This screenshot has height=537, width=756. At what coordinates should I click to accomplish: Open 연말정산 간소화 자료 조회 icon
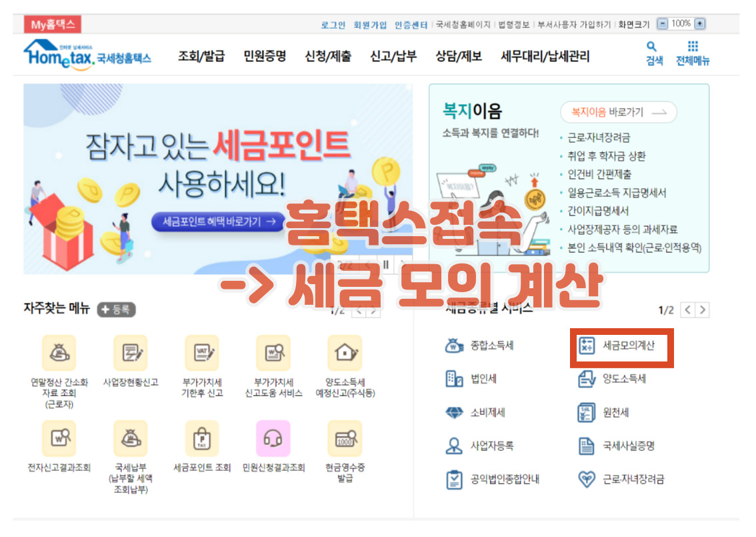(x=59, y=353)
